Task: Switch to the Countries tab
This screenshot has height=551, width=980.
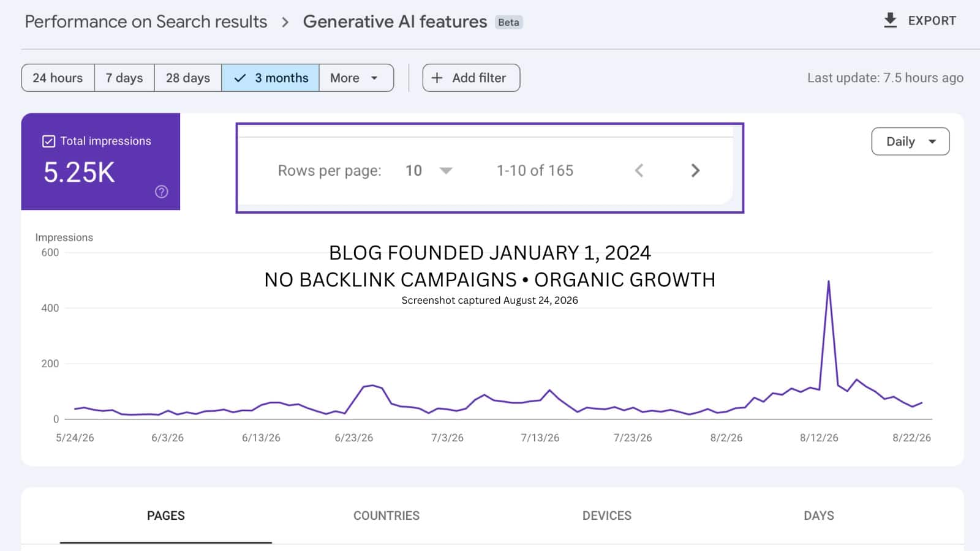Action: [386, 515]
